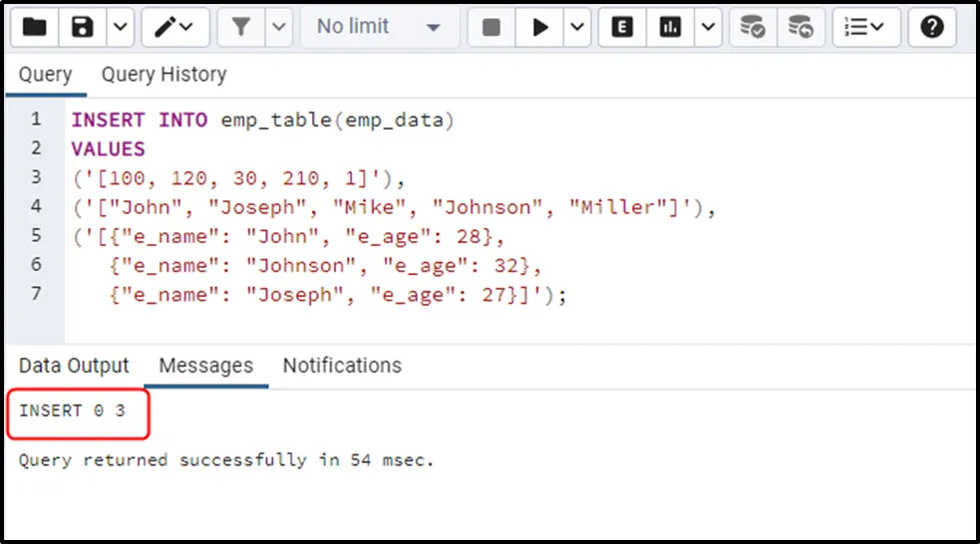Switch to the Query History tab
980x544 pixels.
coord(163,75)
